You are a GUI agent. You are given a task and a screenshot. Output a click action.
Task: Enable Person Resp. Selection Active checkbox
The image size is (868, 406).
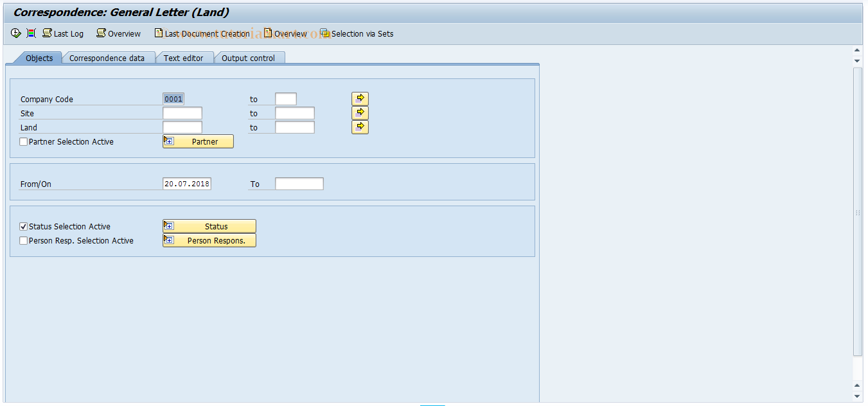pos(24,241)
